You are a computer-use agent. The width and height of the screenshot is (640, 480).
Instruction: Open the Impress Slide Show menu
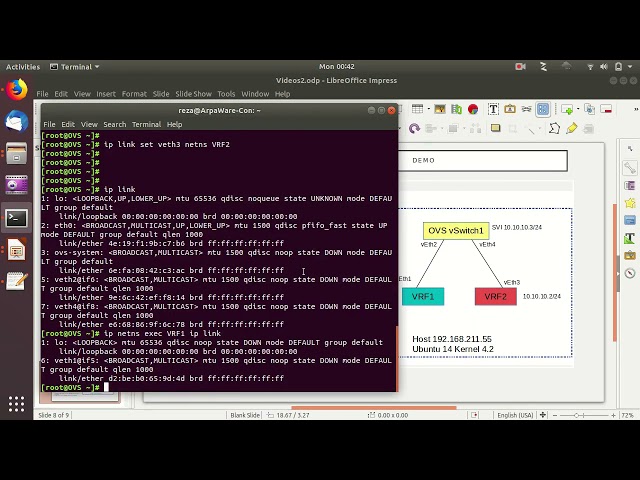pyautogui.click(x=193, y=94)
